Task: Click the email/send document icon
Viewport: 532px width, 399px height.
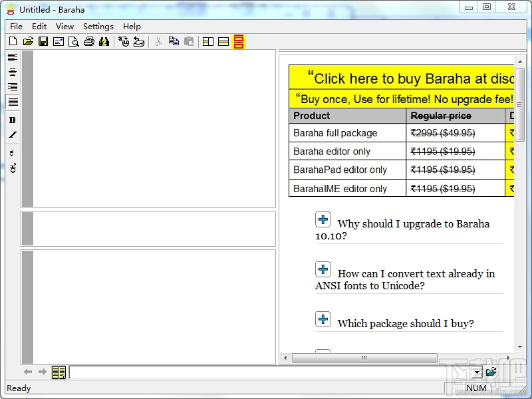Action: pyautogui.click(x=59, y=41)
